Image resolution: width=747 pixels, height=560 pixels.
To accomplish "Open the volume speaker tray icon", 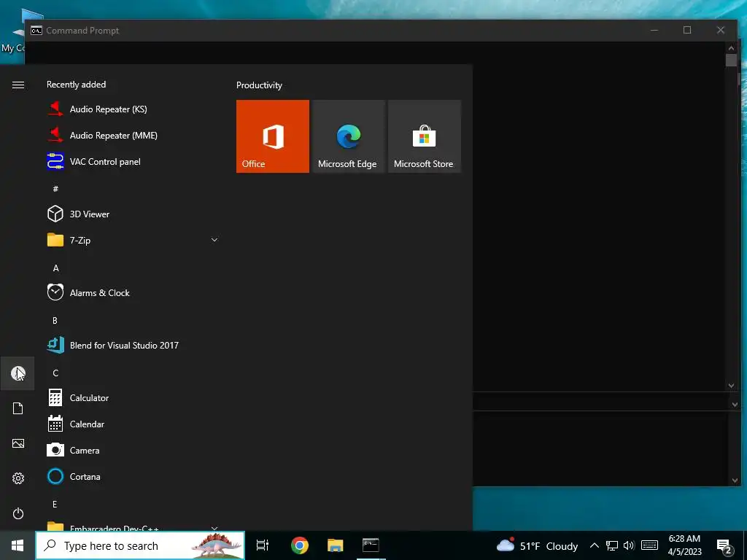I will (629, 545).
